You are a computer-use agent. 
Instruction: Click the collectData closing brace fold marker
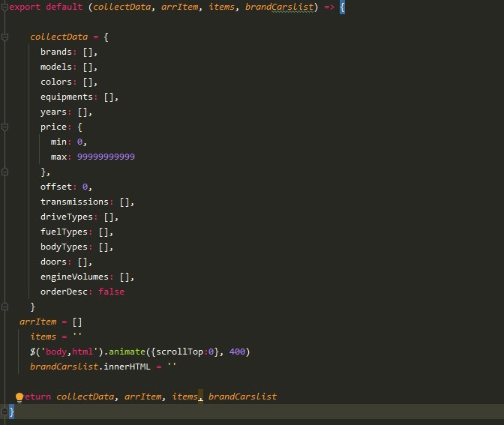[4, 307]
